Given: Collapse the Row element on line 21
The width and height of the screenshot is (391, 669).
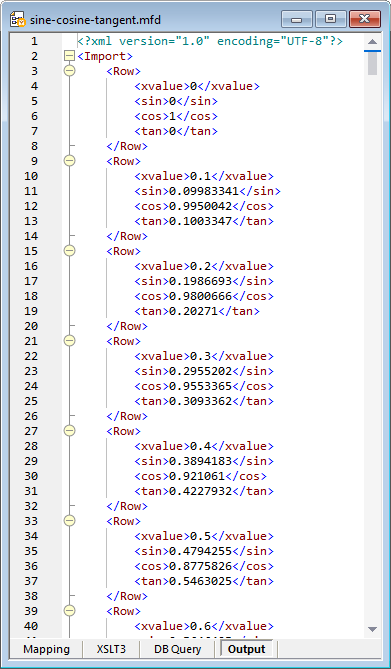Looking at the screenshot, I should [x=69, y=341].
